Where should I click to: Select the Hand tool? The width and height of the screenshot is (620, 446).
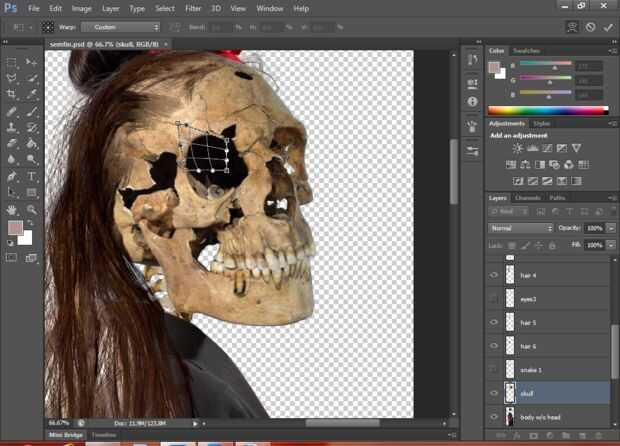click(11, 209)
